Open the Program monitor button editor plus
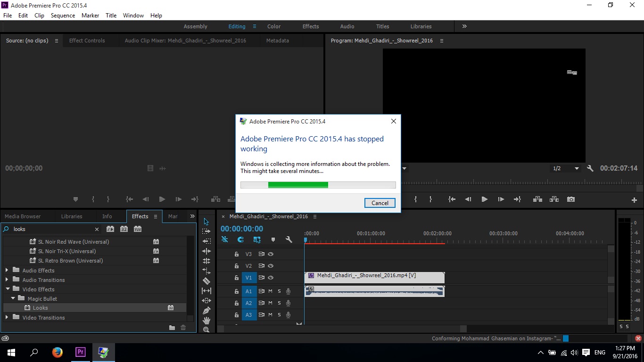The height and width of the screenshot is (362, 644). click(634, 200)
